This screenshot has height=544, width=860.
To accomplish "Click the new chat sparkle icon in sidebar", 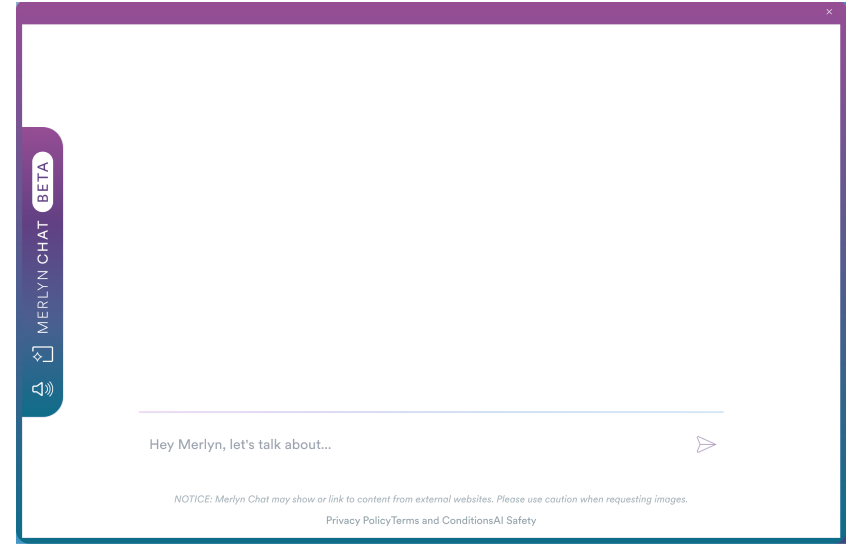I will pos(42,354).
